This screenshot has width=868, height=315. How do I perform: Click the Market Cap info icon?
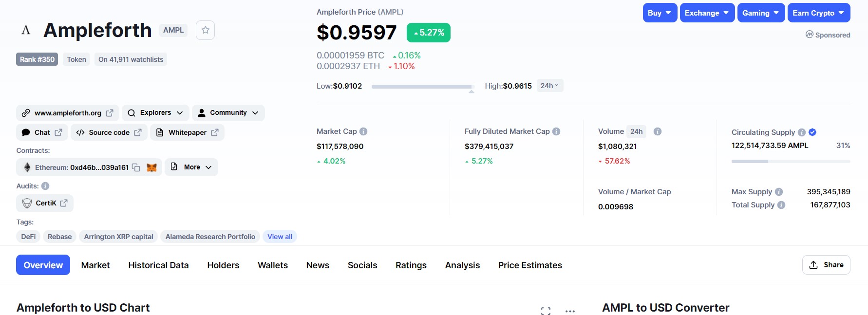pos(363,131)
